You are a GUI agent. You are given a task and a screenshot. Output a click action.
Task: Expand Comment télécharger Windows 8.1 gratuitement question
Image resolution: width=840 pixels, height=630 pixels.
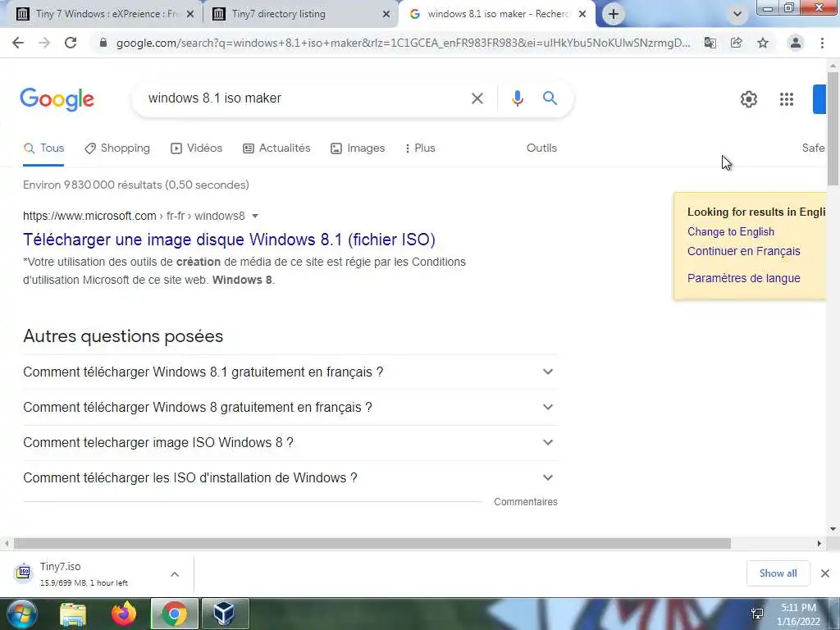tap(290, 372)
